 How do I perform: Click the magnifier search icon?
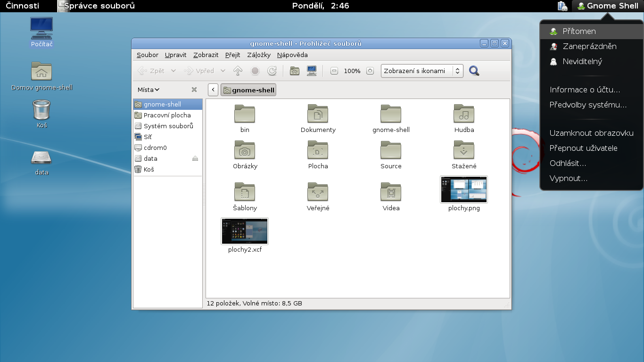[474, 71]
